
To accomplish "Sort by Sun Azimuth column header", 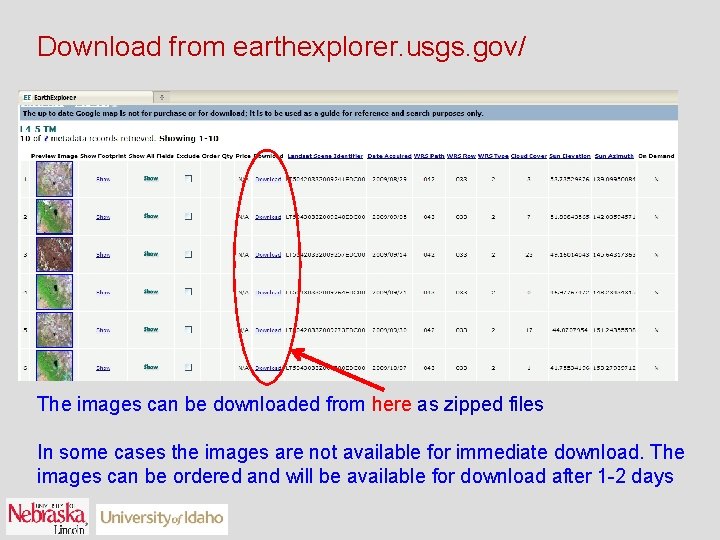I will coord(614,156).
